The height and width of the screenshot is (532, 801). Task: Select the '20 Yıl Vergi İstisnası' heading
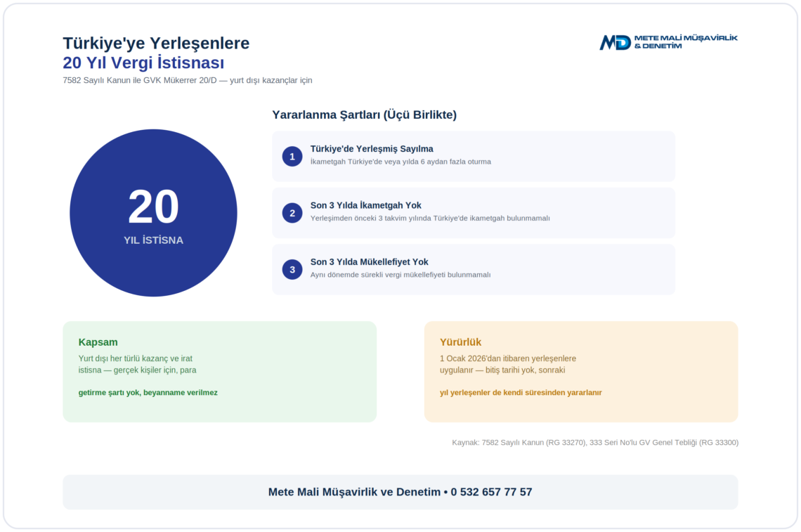coord(143,63)
